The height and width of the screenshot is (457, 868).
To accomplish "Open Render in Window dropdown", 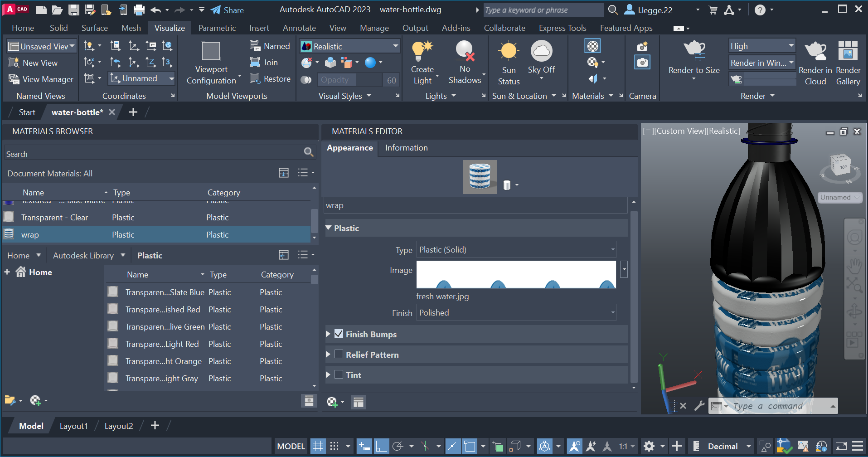I will [762, 63].
